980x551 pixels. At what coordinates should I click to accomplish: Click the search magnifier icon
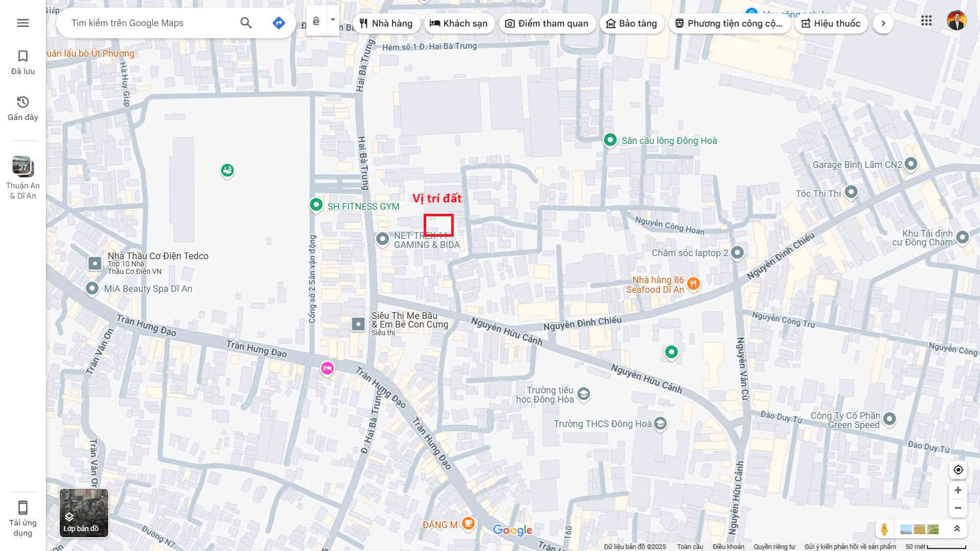(x=246, y=23)
